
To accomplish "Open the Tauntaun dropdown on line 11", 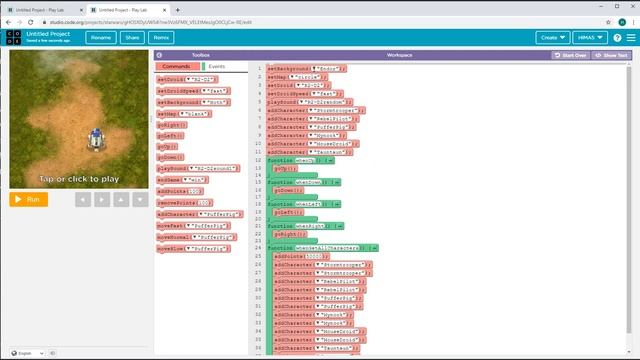I will (x=327, y=152).
